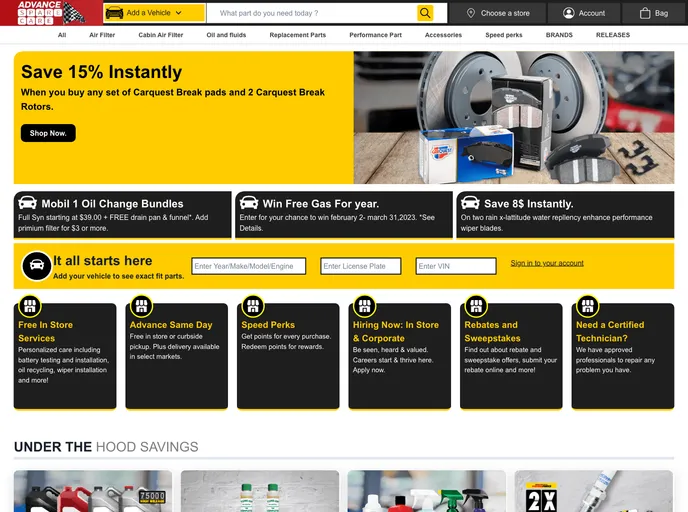Click the store icon on Advance Same Day card
Viewport: 688px width, 512px height.
pyautogui.click(x=141, y=306)
